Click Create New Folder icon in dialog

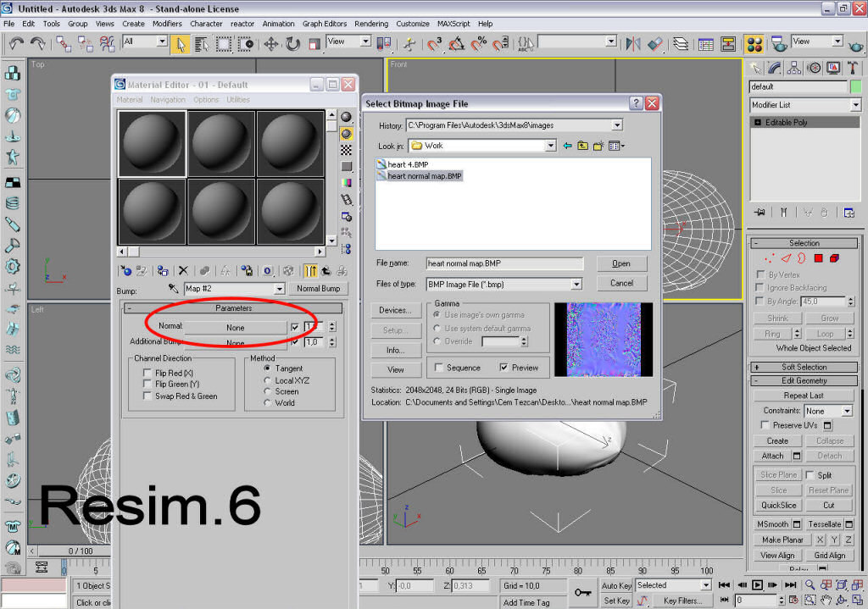point(598,146)
